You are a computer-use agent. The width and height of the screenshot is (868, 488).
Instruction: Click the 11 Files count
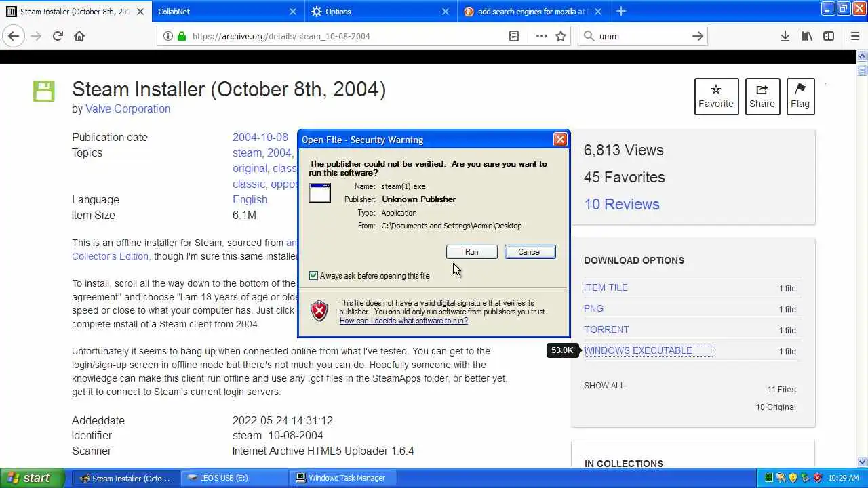point(781,389)
